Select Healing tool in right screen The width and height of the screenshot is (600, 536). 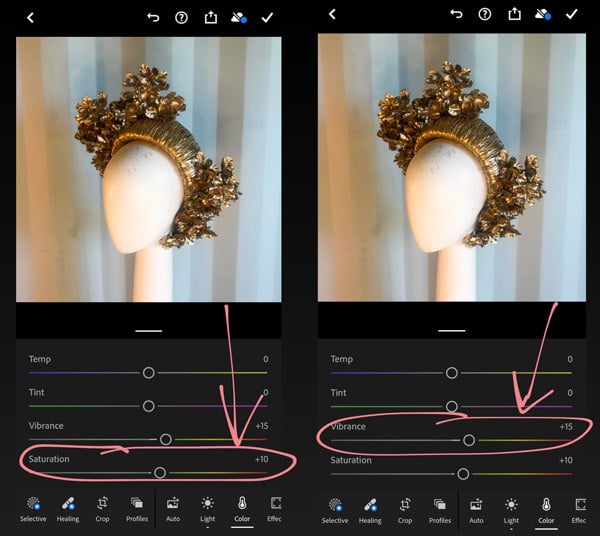tap(370, 511)
